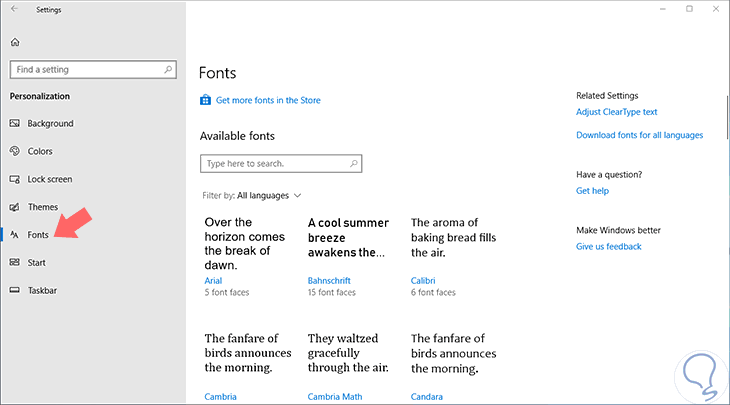Click Give us feedback link
Screen dimensions: 730x405
click(x=608, y=246)
